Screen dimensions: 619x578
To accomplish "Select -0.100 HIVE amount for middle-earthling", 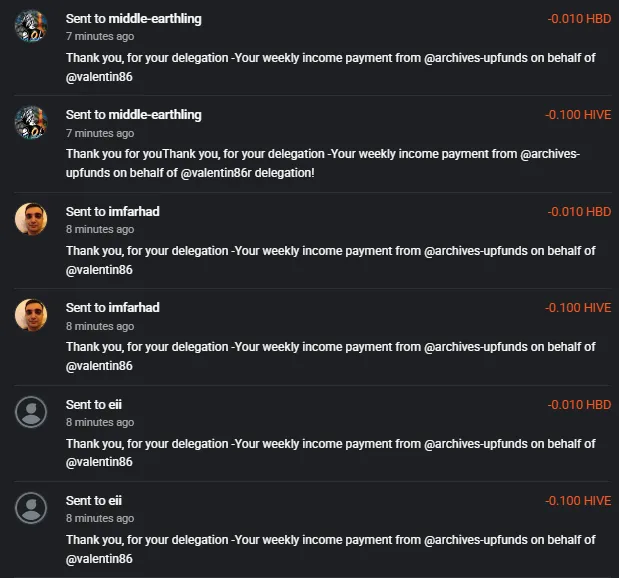I will [578, 115].
